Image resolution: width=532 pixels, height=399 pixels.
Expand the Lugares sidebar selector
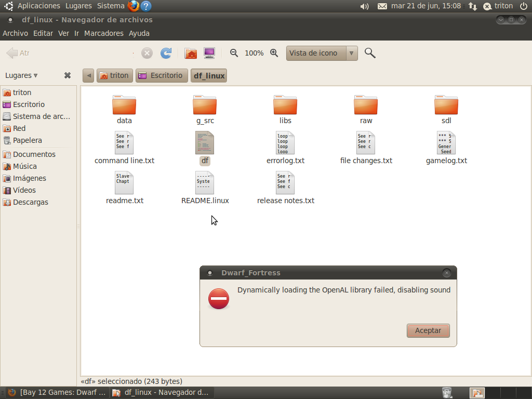21,75
